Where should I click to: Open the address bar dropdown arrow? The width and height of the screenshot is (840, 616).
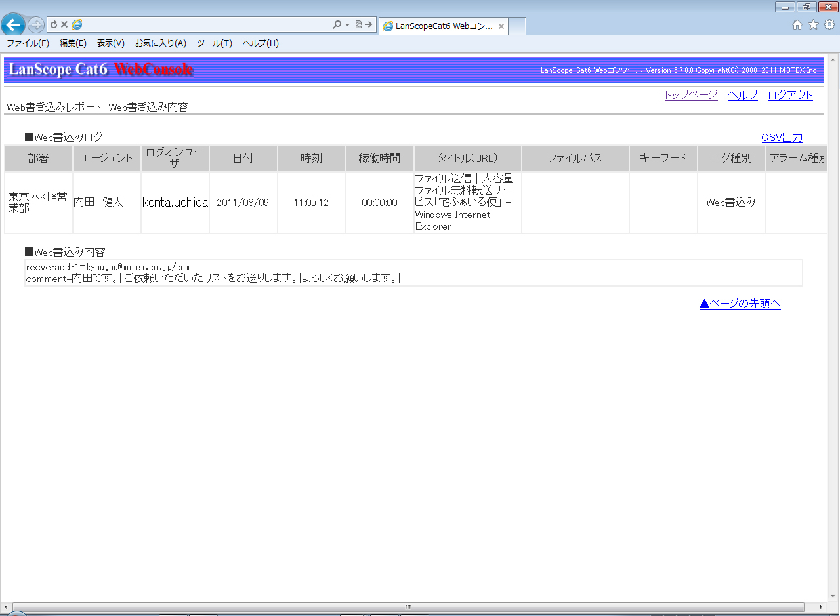pyautogui.click(x=347, y=25)
